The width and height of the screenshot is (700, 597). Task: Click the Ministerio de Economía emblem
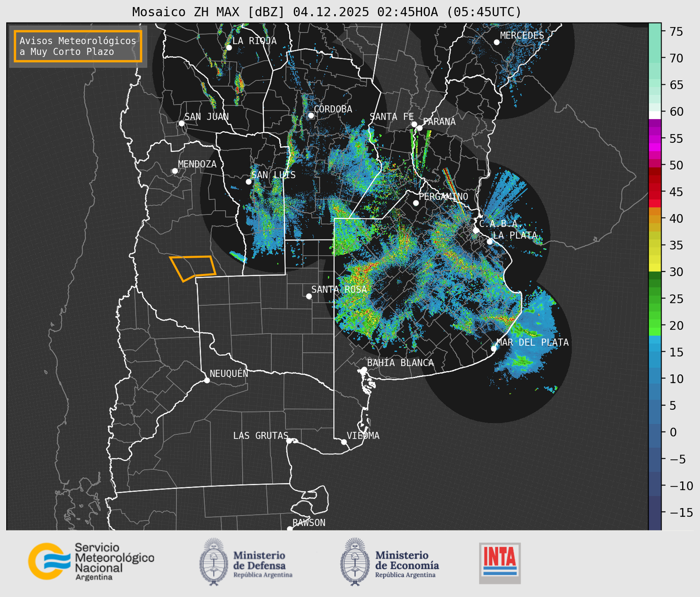[355, 562]
